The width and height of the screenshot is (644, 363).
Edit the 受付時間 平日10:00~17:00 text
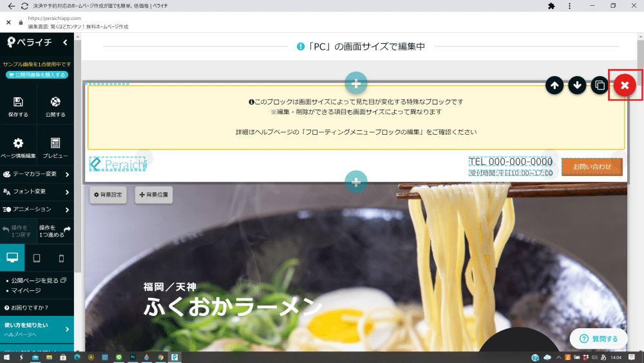(511, 173)
